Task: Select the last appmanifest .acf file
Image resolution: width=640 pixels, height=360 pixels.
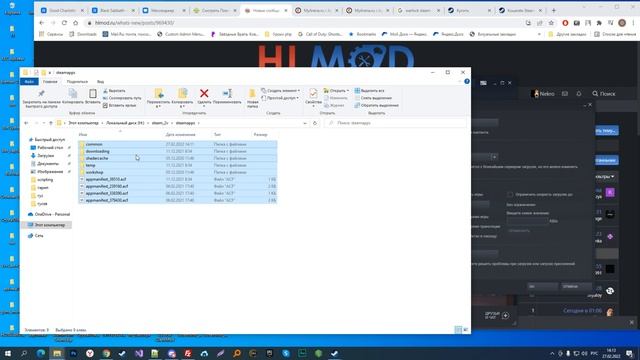Action: (x=178, y=200)
